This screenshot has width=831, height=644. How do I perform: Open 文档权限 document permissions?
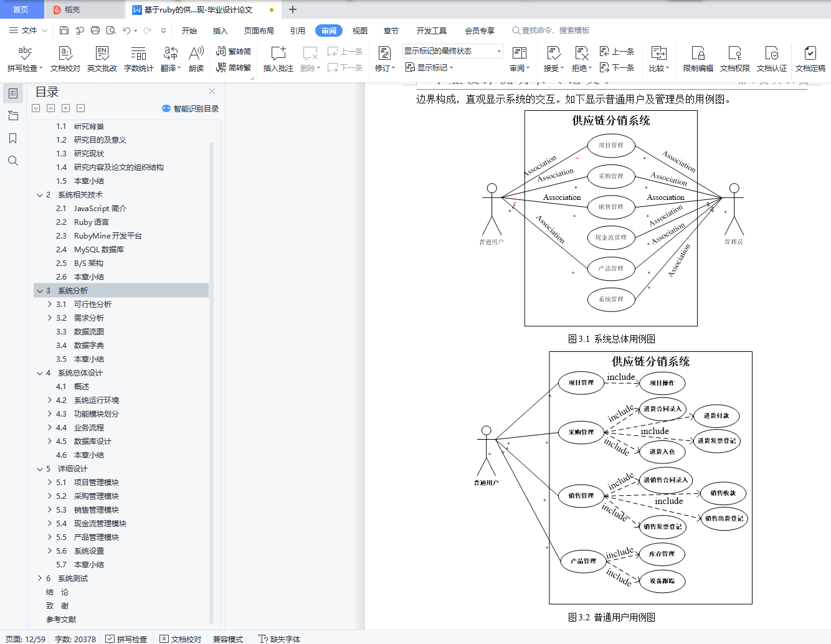click(x=735, y=59)
